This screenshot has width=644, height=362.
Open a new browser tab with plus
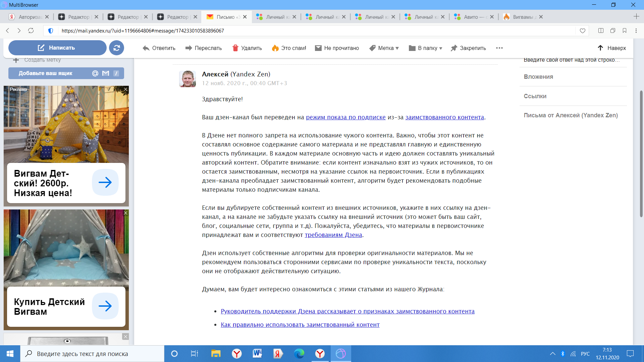click(x=636, y=16)
